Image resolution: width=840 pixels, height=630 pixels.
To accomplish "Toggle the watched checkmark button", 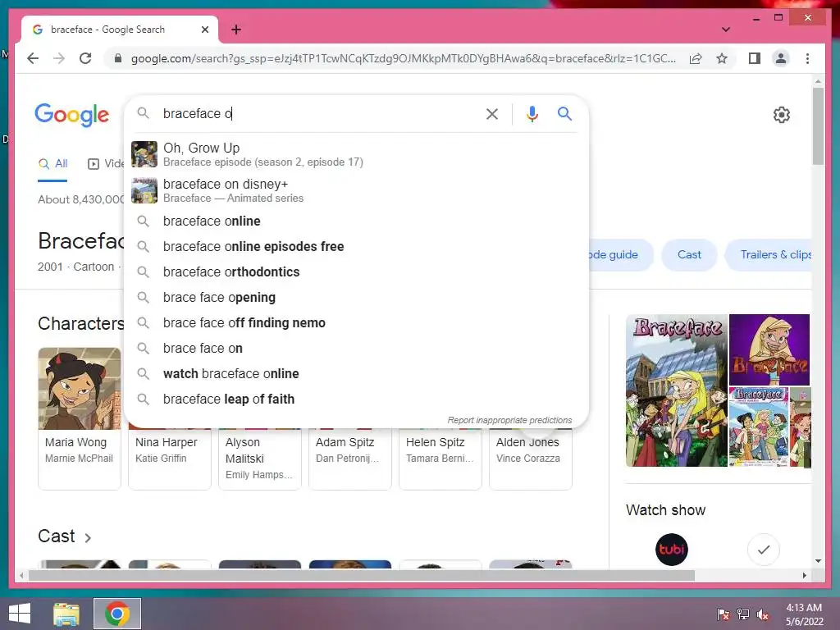I will pos(764,549).
